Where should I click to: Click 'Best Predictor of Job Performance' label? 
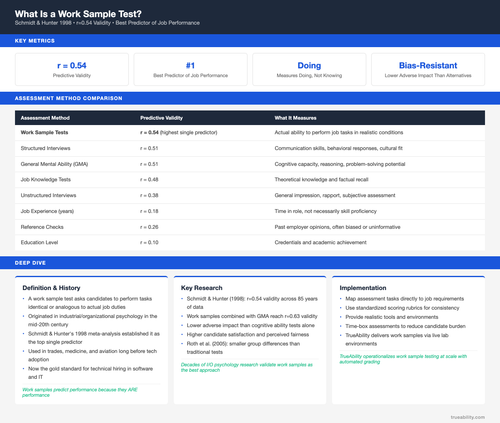click(x=190, y=76)
